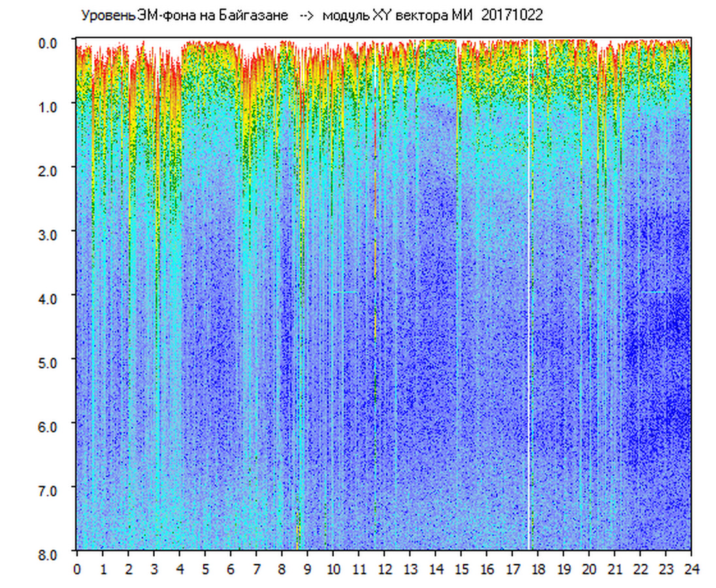Viewport: 716px width, 588px height.
Task: Click the white vertical line near hour 17.6
Action: coord(529,294)
